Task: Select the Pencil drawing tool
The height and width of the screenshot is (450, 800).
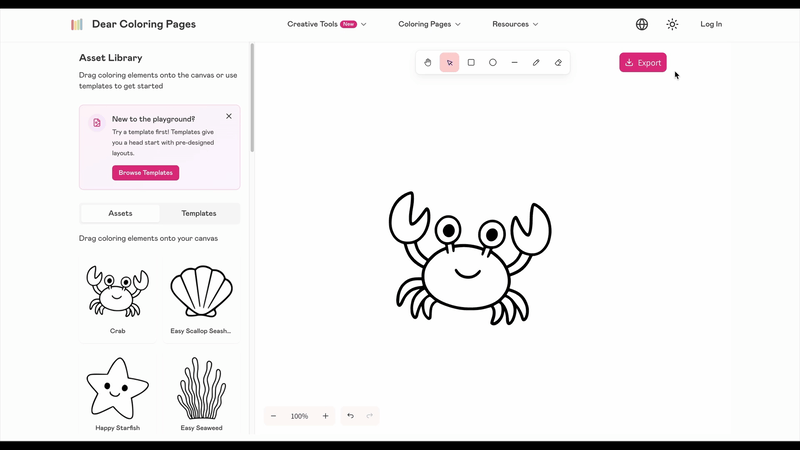Action: point(536,62)
